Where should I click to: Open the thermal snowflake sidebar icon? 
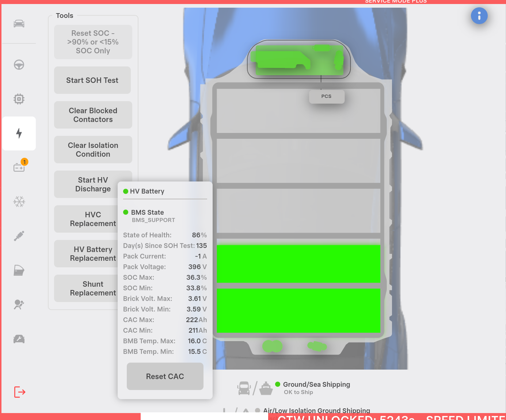[19, 202]
